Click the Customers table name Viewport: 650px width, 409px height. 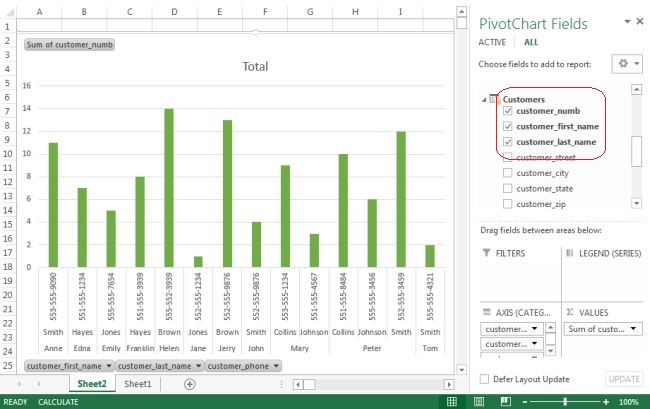coord(524,99)
